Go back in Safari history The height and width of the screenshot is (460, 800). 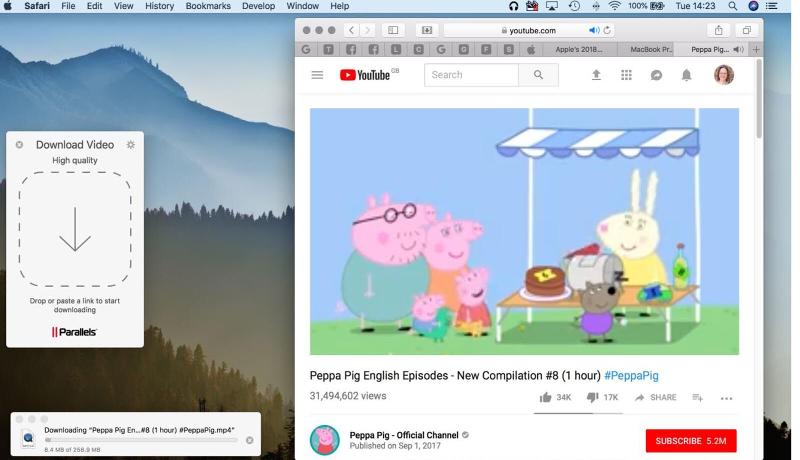click(x=351, y=30)
